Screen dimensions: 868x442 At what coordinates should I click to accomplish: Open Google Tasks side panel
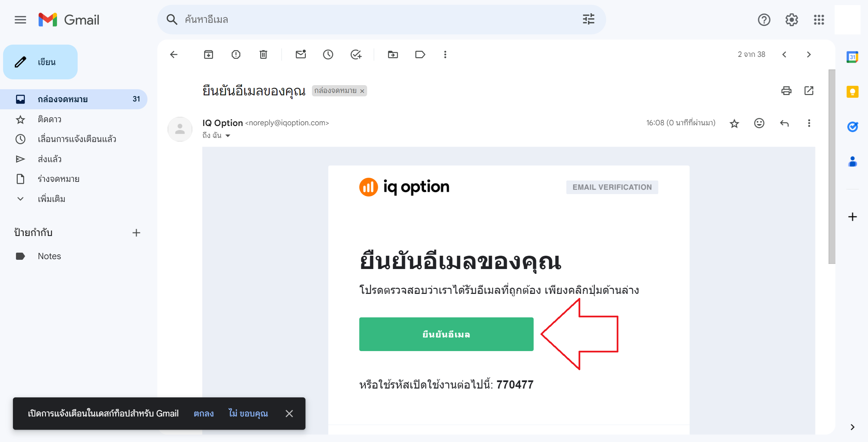pyautogui.click(x=852, y=127)
